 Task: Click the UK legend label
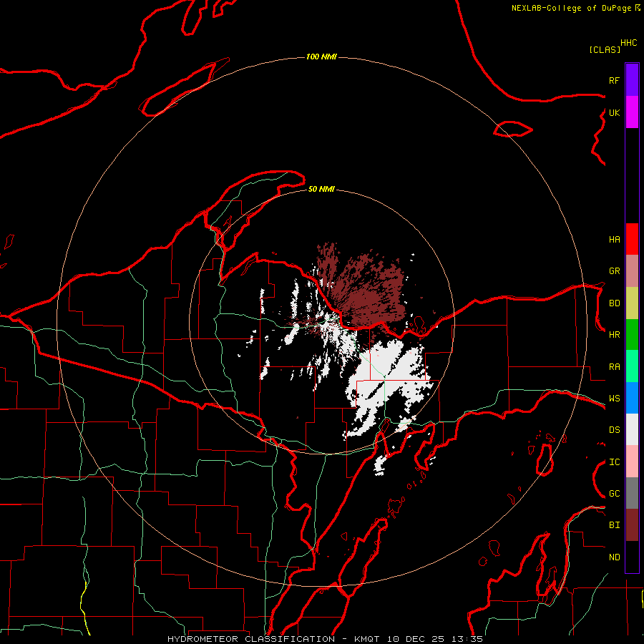coord(614,112)
